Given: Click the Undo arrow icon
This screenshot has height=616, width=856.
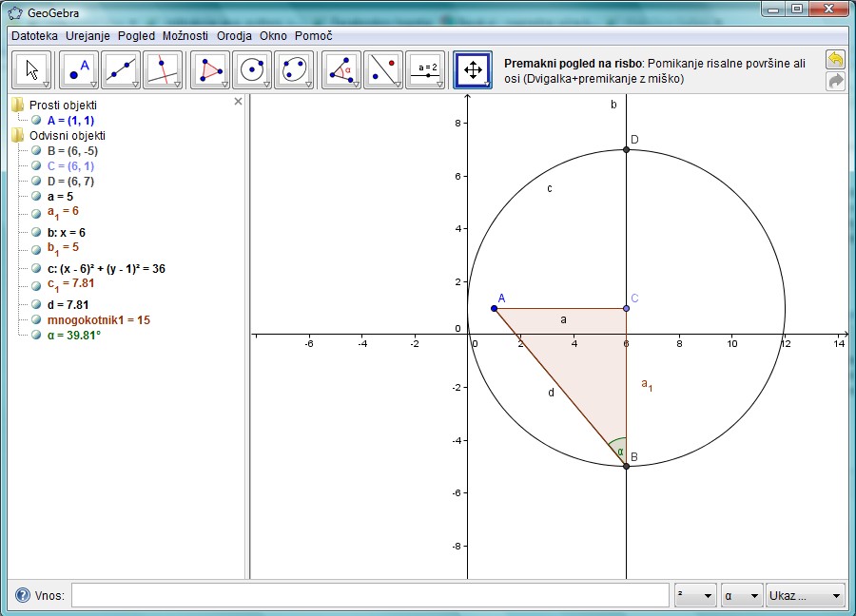Looking at the screenshot, I should pyautogui.click(x=835, y=60).
